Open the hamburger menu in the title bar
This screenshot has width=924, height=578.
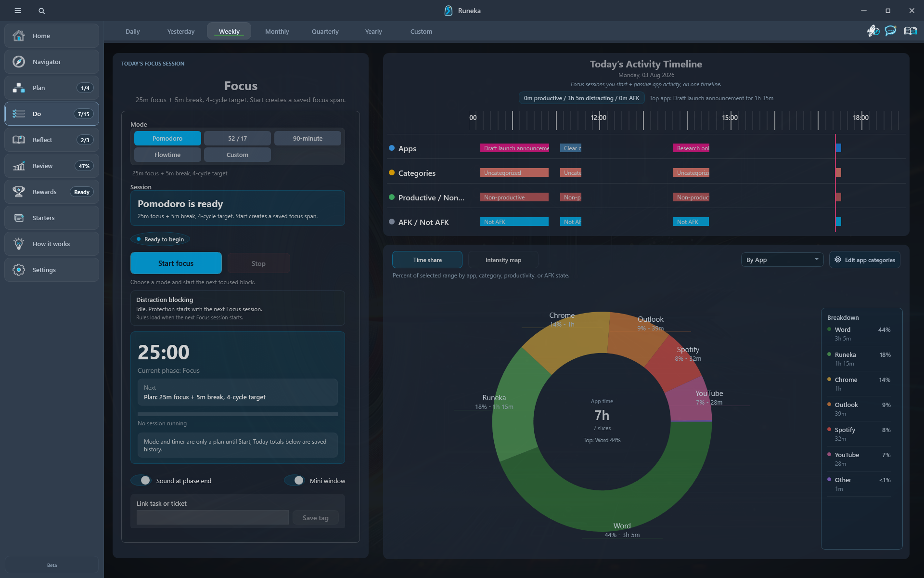click(x=18, y=11)
